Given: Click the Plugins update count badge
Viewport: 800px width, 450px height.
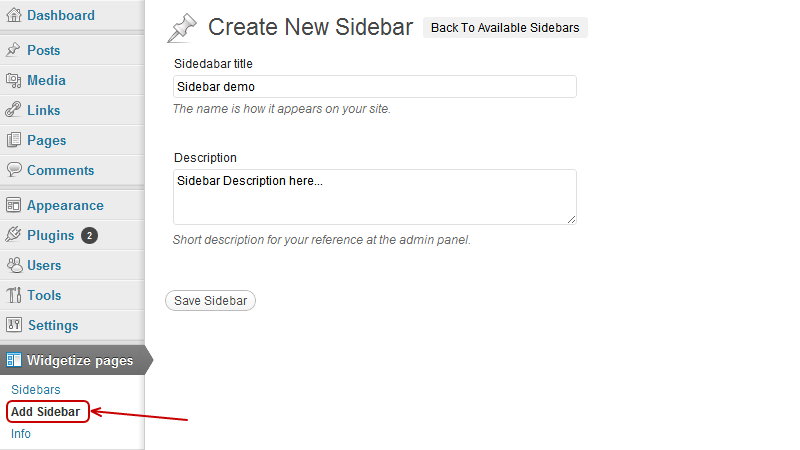Looking at the screenshot, I should 89,235.
